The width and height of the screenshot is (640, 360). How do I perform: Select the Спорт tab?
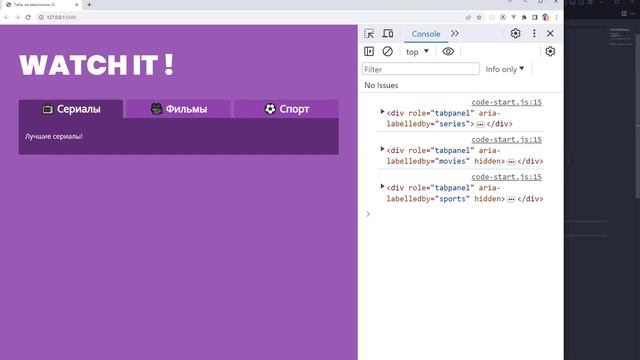[286, 109]
